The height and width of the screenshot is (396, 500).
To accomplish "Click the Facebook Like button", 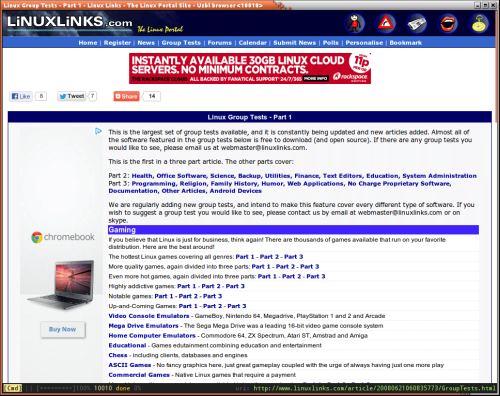I will pos(21,96).
